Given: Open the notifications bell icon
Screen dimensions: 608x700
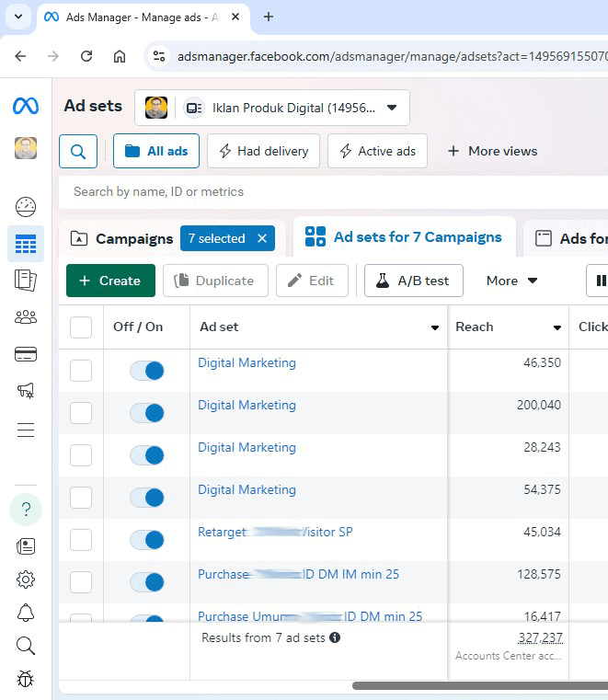Looking at the screenshot, I should (26, 613).
